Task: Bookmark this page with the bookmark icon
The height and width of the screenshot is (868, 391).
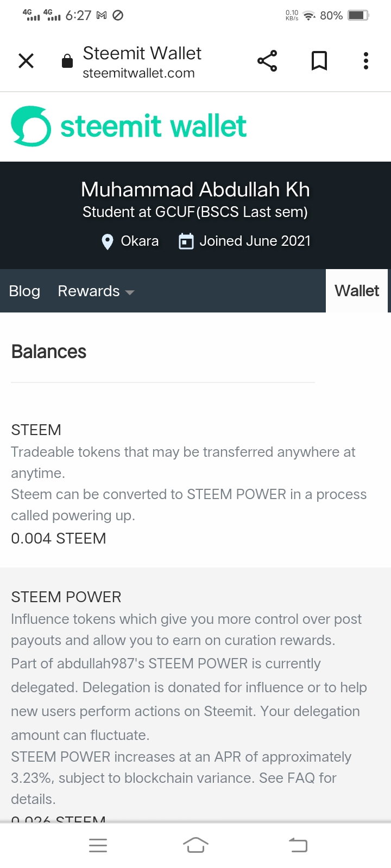Action: click(x=319, y=61)
